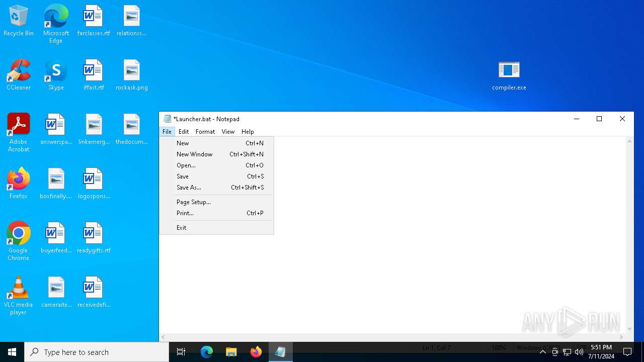Click the volume speaker tray icon
Viewport: 644px width, 362px height.
pyautogui.click(x=579, y=352)
